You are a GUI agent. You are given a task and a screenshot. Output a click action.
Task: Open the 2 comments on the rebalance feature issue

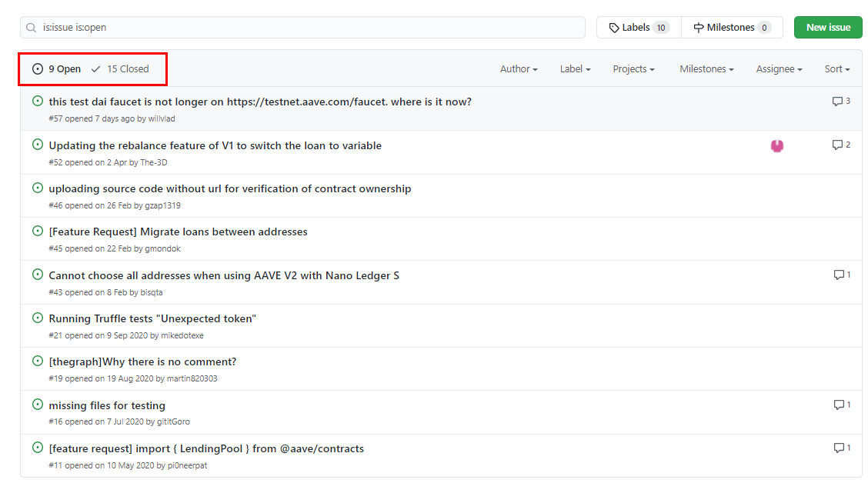coord(841,145)
